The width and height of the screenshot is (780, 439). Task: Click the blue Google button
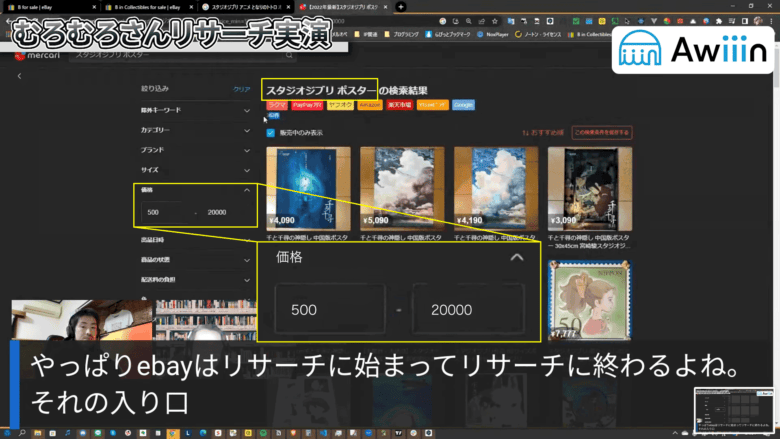click(463, 105)
